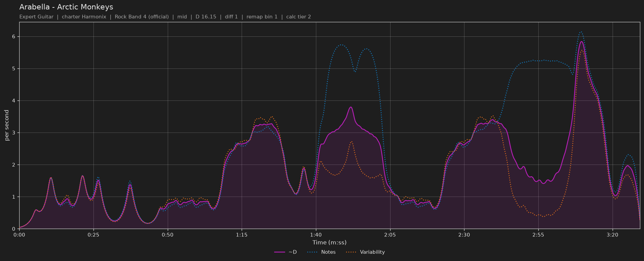Click the y-axis value '3'
The image size is (644, 261).
(x=14, y=133)
